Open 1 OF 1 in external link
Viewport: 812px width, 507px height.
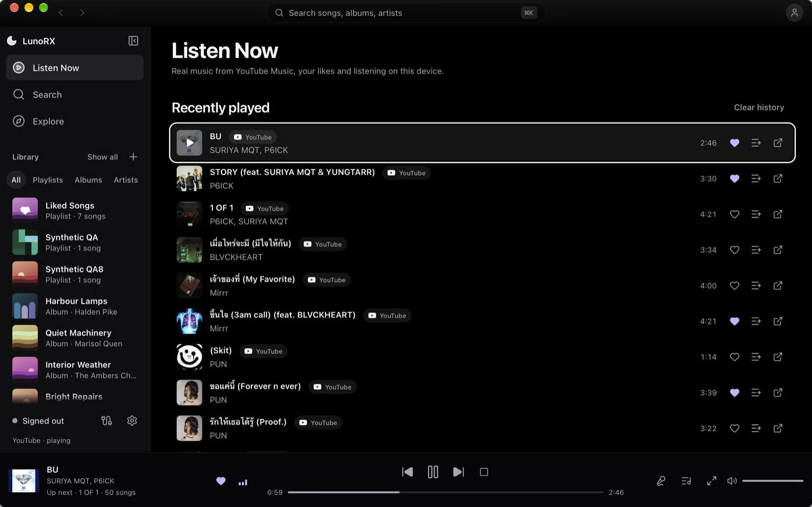pos(778,214)
